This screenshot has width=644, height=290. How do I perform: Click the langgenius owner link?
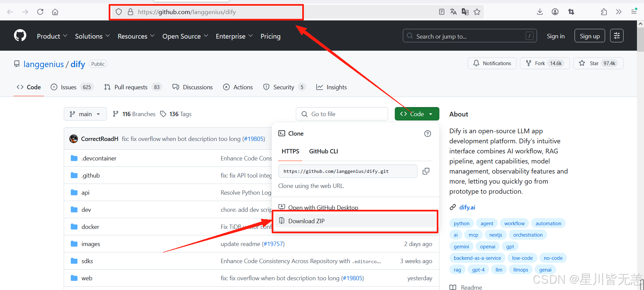point(44,64)
